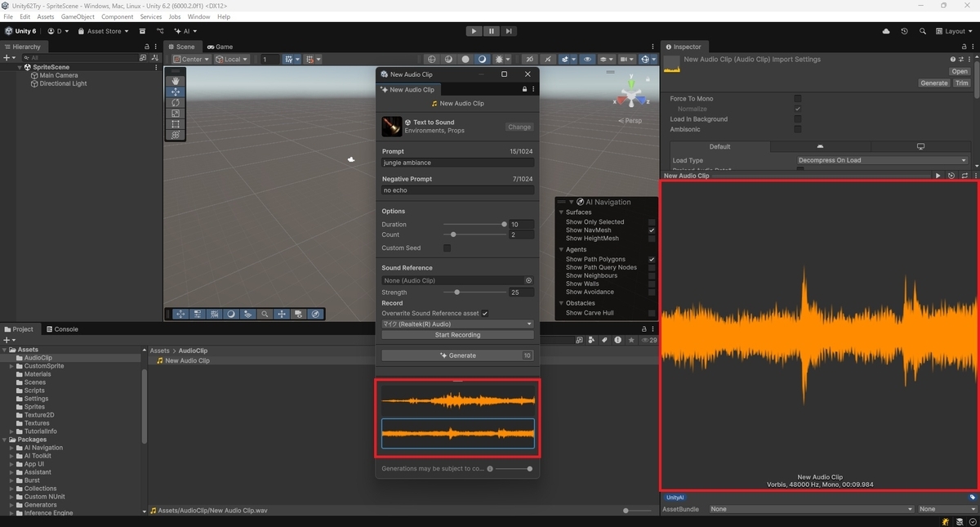Screen dimensions: 980x527
Task: Open the GameObject menu
Action: [x=78, y=16]
